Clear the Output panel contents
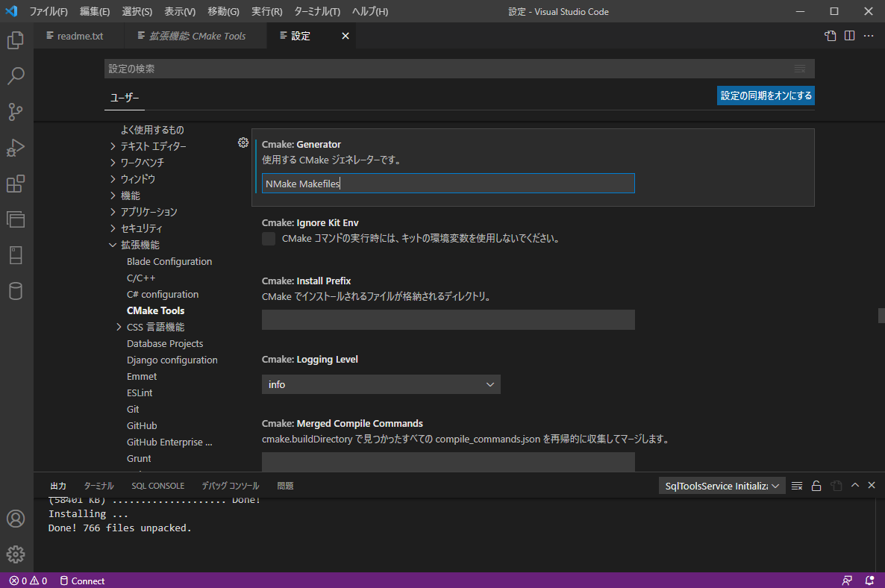 click(796, 485)
